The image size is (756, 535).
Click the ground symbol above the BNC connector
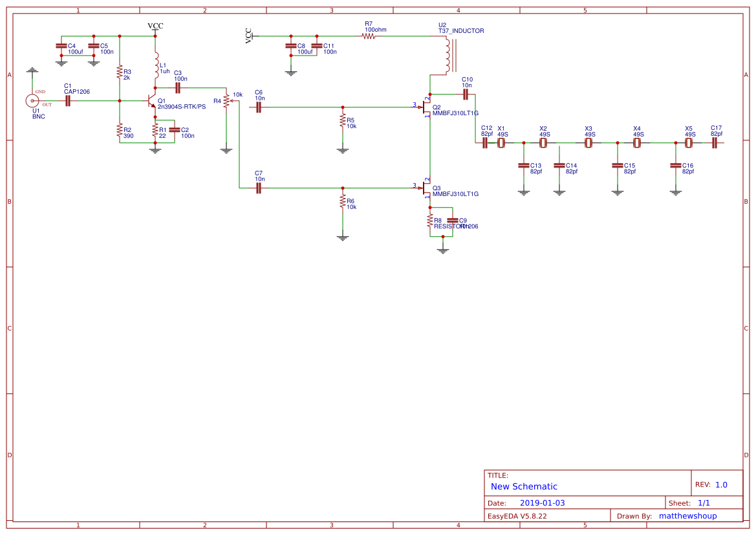pyautogui.click(x=32, y=71)
